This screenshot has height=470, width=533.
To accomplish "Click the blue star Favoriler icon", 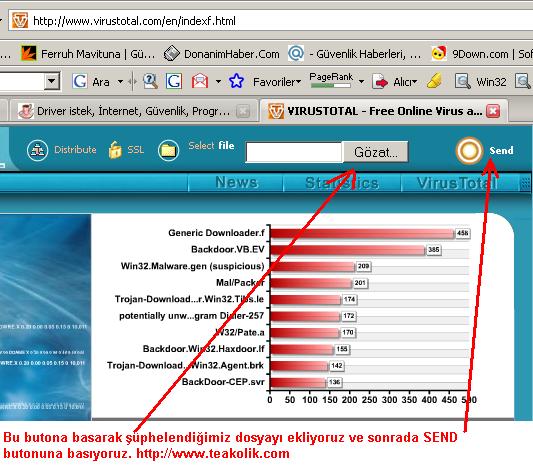I will point(236,82).
